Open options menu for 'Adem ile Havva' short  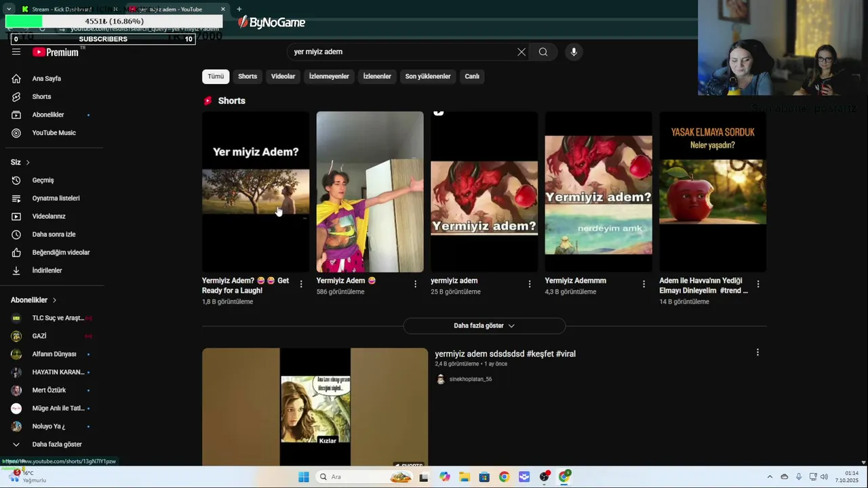click(758, 284)
